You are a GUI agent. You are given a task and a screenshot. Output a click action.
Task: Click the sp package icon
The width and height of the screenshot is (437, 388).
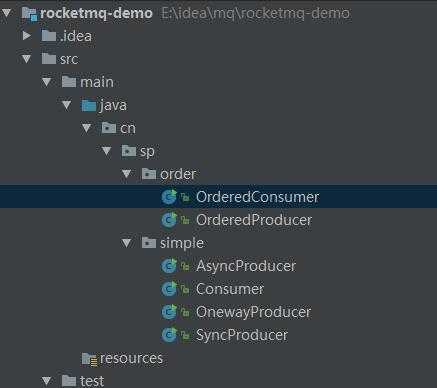(129, 151)
